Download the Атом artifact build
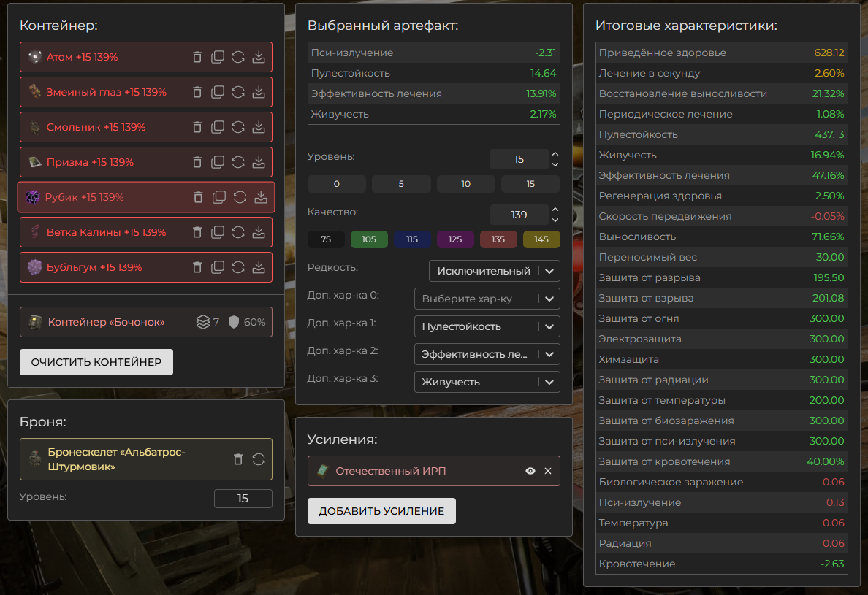The width and height of the screenshot is (868, 595). [259, 57]
